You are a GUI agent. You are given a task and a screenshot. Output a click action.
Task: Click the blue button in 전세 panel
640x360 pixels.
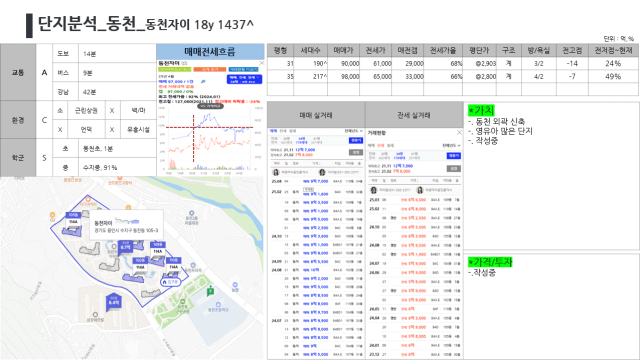point(454,156)
